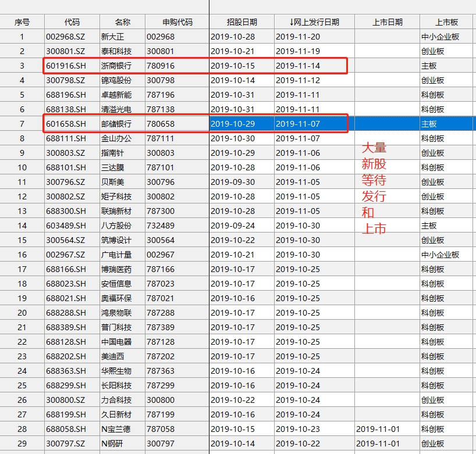476x454 pixels.
Task: Click the 代码 column header
Action: 72,22
